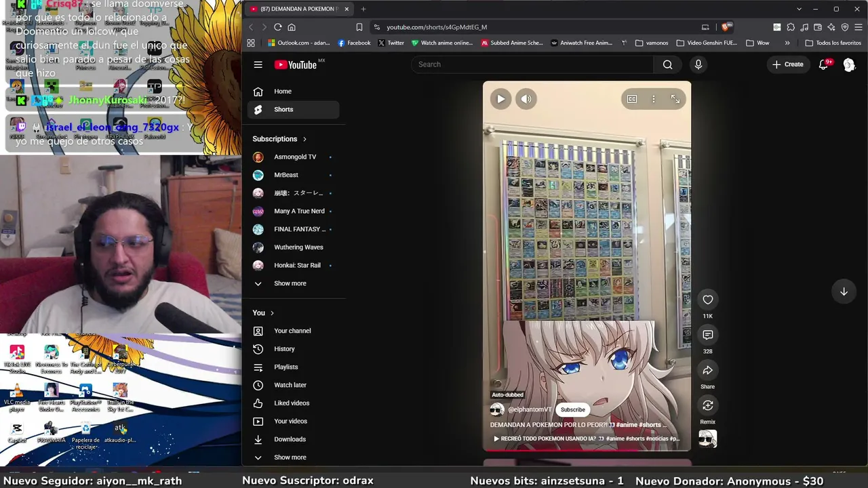Bookmark this page in the address bar
868x488 pixels.
coord(359,27)
